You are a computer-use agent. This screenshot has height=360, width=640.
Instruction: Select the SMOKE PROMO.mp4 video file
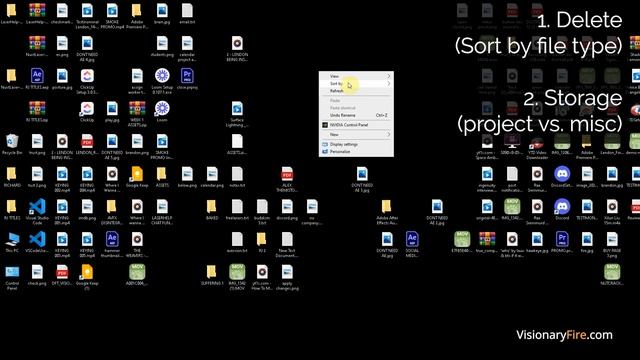tap(112, 16)
